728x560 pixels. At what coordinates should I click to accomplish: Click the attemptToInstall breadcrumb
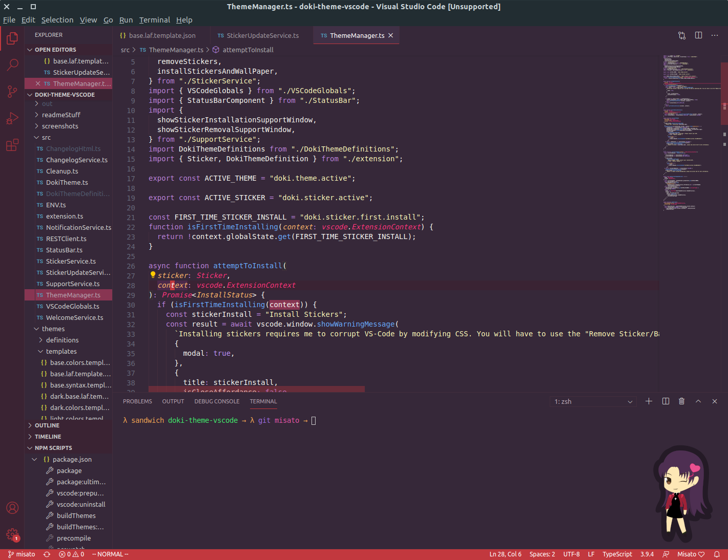(x=243, y=50)
